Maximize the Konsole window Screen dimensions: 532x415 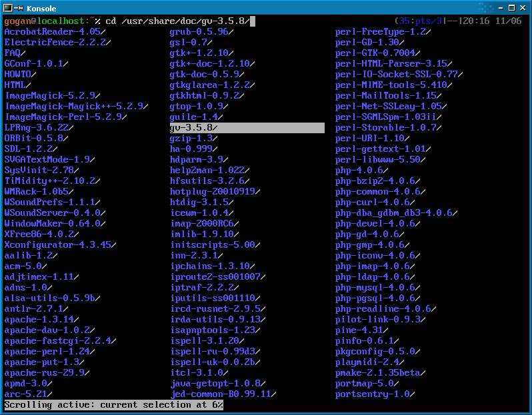(511, 8)
